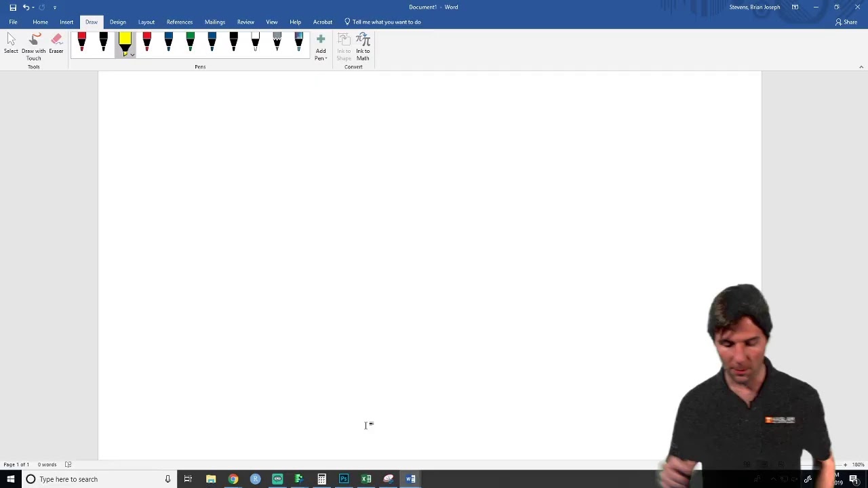This screenshot has width=868, height=488.
Task: Open the 0 words count
Action: (47, 465)
